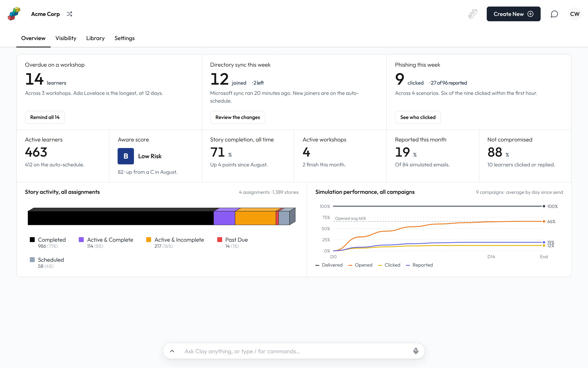Click the Low Risk label

click(x=150, y=156)
